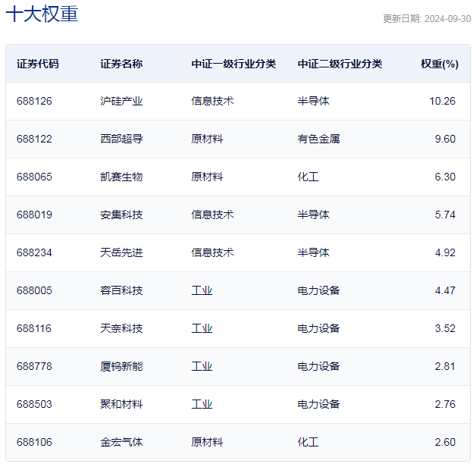
Task: Click the 权重(%) column header
Action: coord(440,64)
